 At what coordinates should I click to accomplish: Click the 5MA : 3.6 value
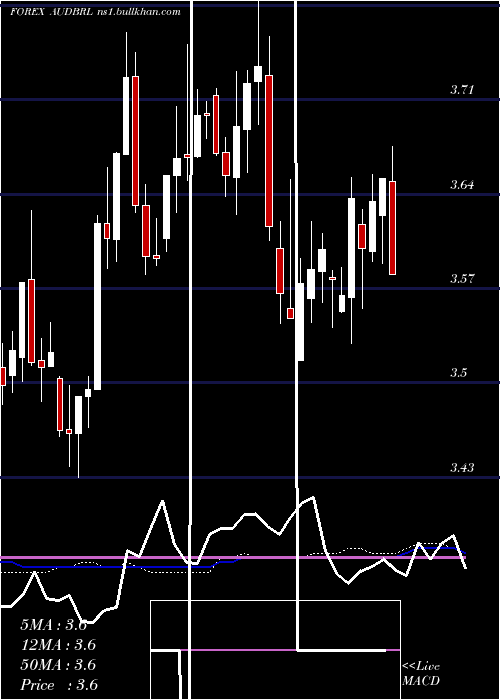54,625
